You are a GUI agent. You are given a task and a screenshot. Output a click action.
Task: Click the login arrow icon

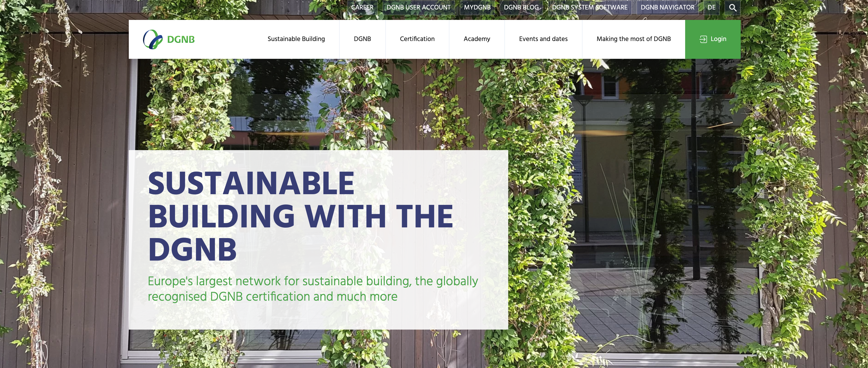(x=703, y=39)
